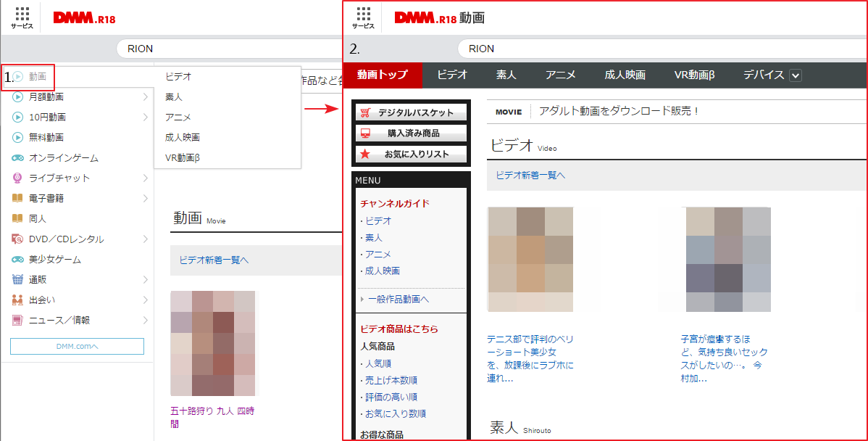Expand the DVD/CDレンタル submenu chevron

[145, 239]
